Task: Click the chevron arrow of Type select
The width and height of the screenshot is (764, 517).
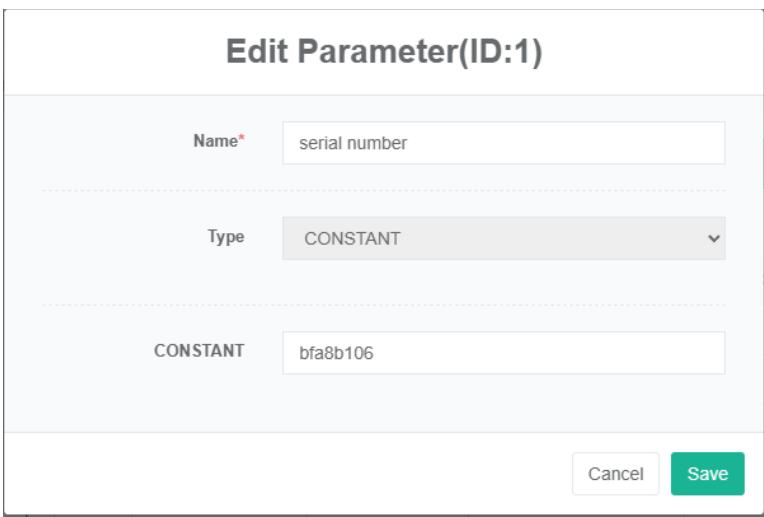Action: coord(713,238)
